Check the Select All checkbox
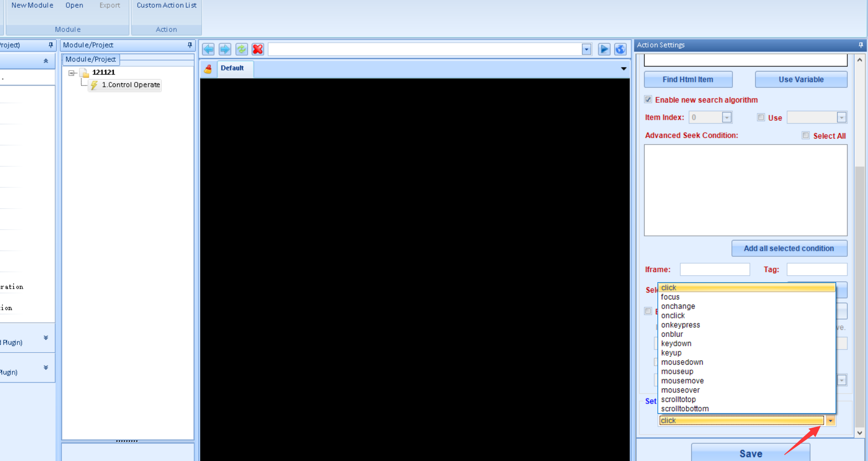The image size is (868, 461). 805,136
